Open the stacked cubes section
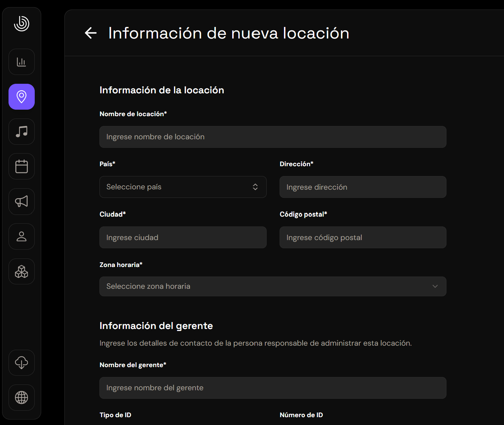 point(21,271)
